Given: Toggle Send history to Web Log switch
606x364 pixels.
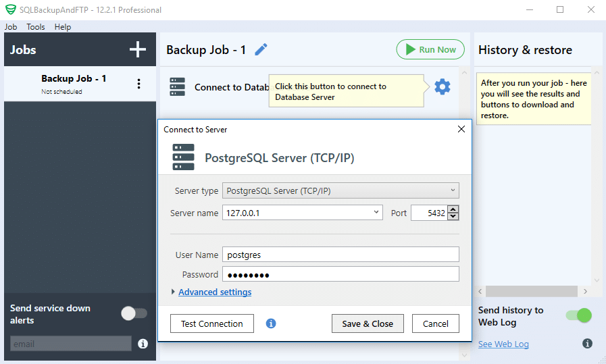Looking at the screenshot, I should coord(578,315).
